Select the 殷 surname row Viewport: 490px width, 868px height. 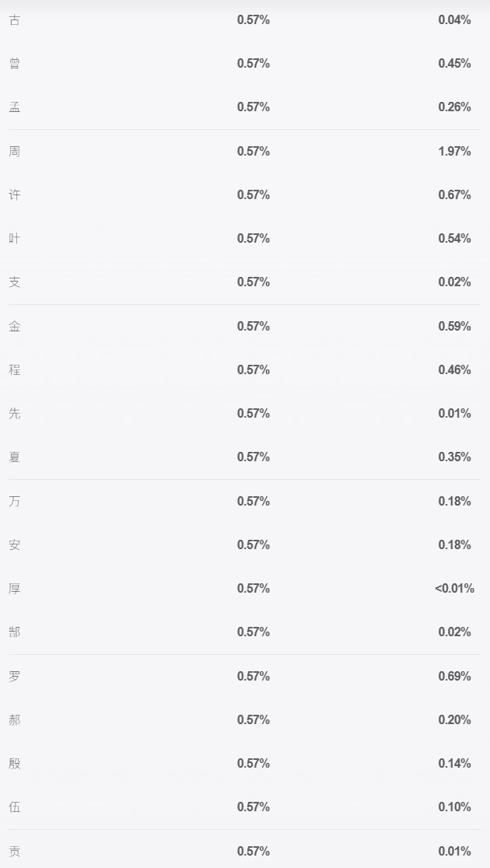[x=15, y=763]
